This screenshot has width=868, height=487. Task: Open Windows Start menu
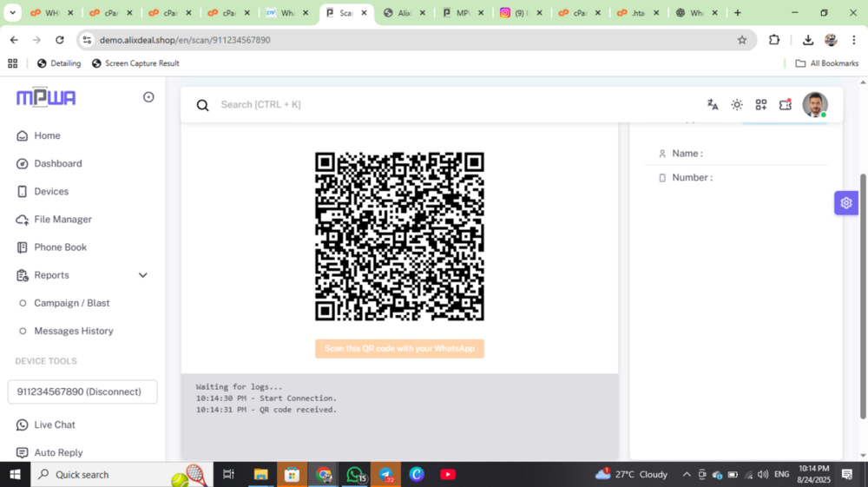click(15, 474)
